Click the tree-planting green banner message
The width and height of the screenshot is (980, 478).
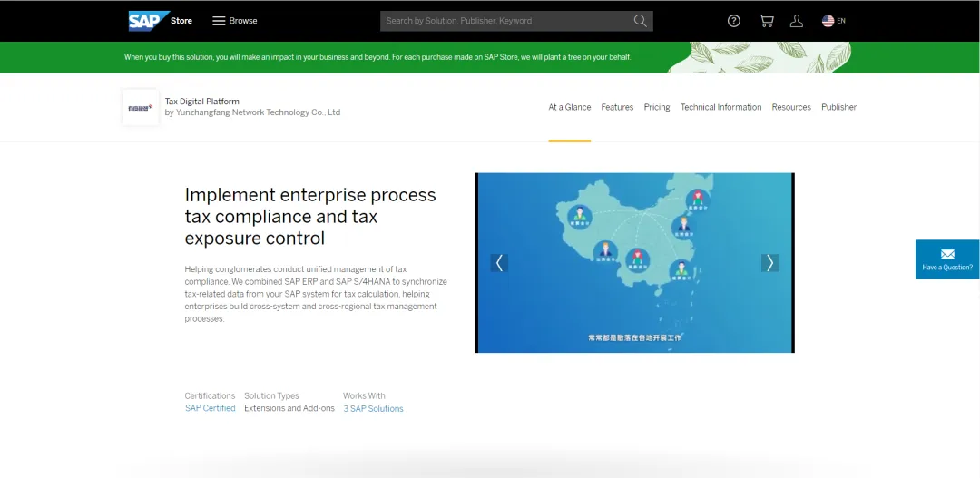click(377, 57)
